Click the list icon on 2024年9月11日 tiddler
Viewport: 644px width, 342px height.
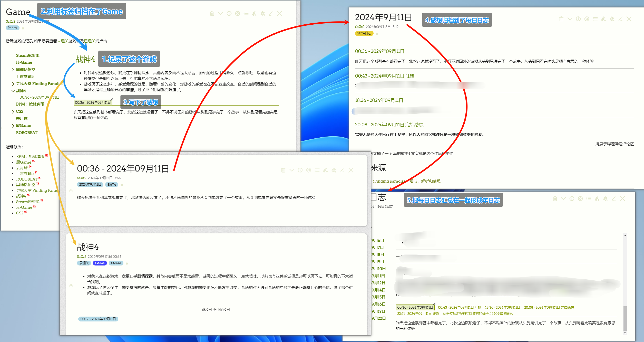pyautogui.click(x=595, y=19)
